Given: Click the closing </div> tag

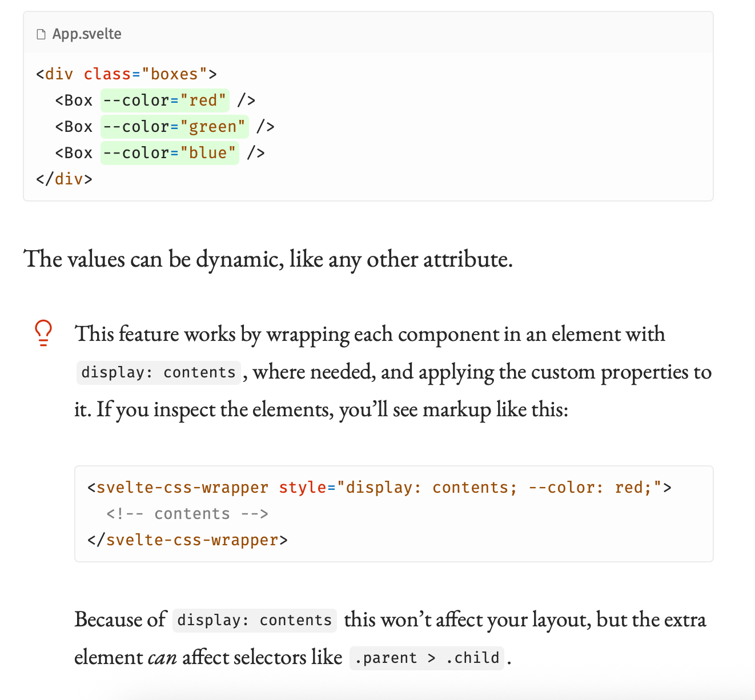Looking at the screenshot, I should click(x=64, y=179).
